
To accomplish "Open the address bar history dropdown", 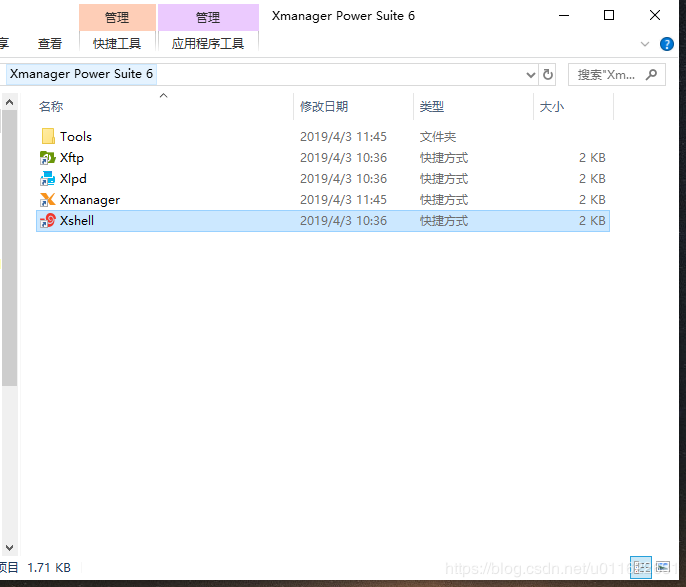I will click(x=531, y=75).
